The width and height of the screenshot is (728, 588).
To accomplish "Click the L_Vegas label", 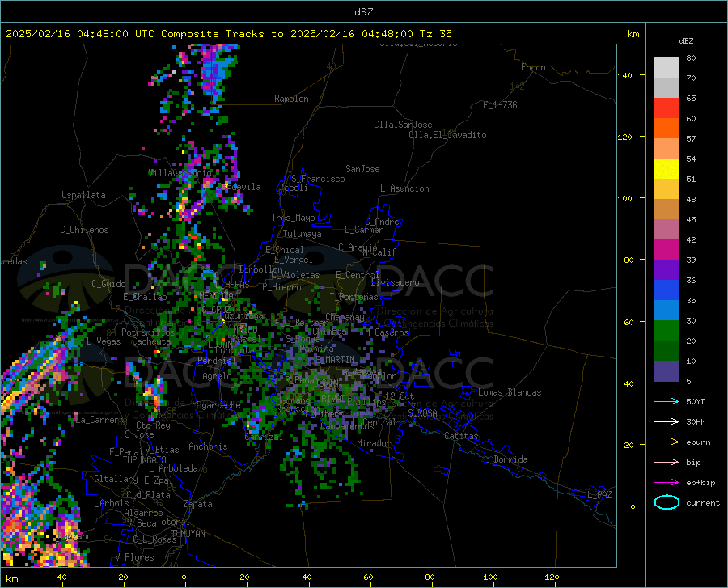I will [x=104, y=341].
